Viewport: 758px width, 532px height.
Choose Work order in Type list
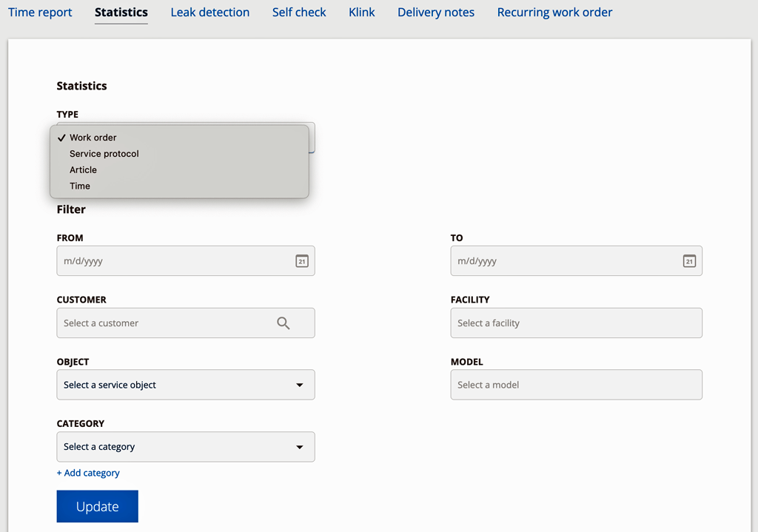pos(179,138)
